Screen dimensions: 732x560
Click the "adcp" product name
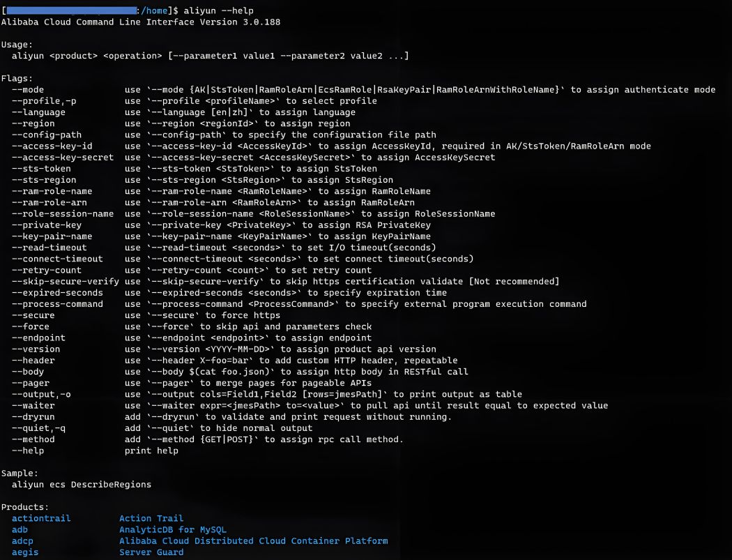pyautogui.click(x=22, y=541)
